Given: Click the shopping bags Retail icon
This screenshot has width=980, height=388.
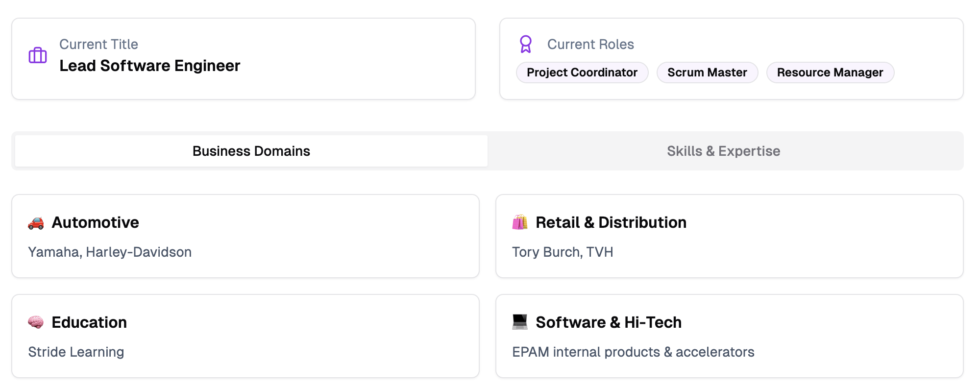Looking at the screenshot, I should (x=520, y=222).
